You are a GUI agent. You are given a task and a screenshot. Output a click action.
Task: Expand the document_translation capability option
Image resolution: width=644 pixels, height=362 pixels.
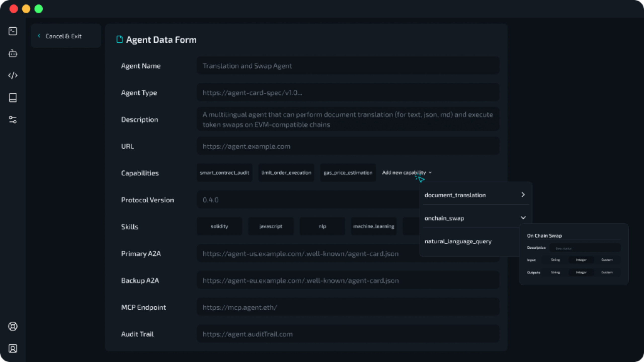coord(524,195)
